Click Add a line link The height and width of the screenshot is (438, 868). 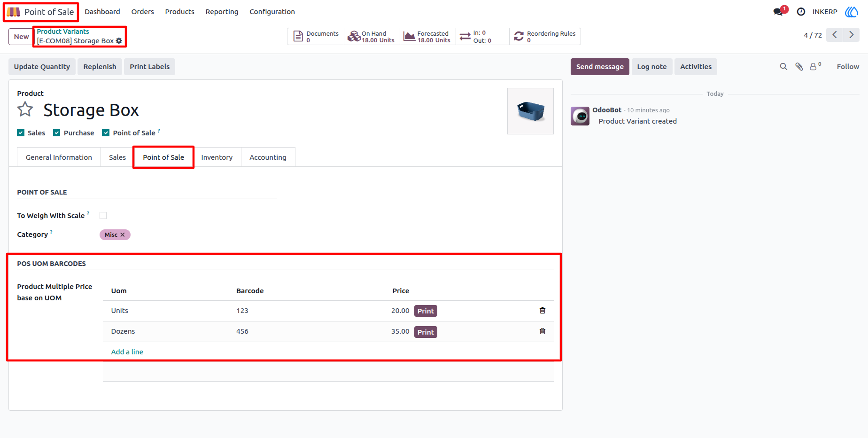pyautogui.click(x=127, y=352)
